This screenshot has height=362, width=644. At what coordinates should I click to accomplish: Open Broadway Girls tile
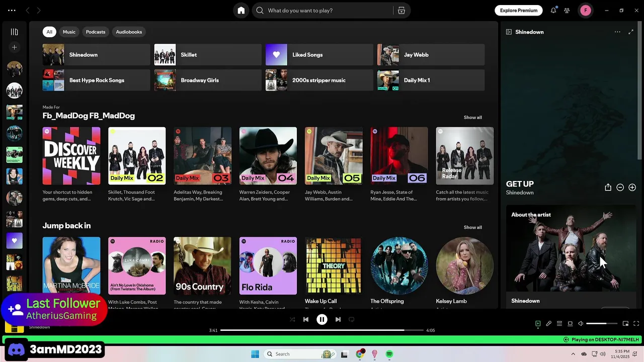(208, 80)
